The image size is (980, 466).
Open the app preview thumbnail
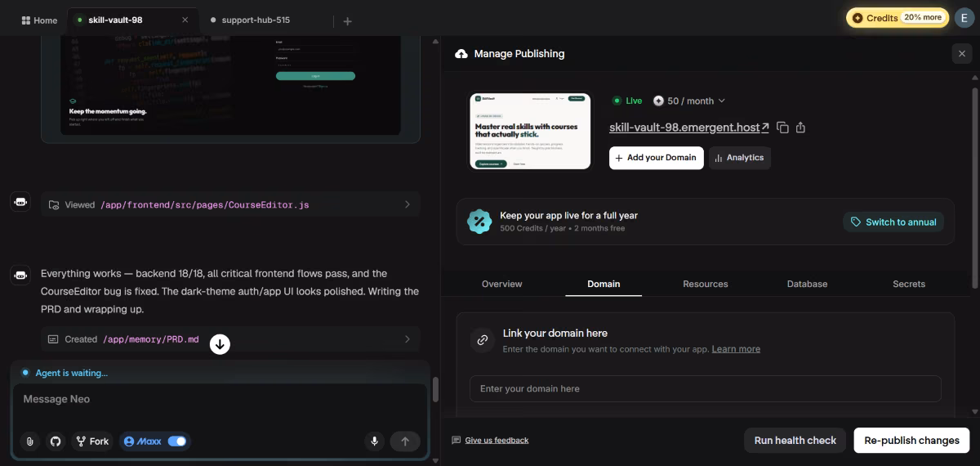[530, 131]
